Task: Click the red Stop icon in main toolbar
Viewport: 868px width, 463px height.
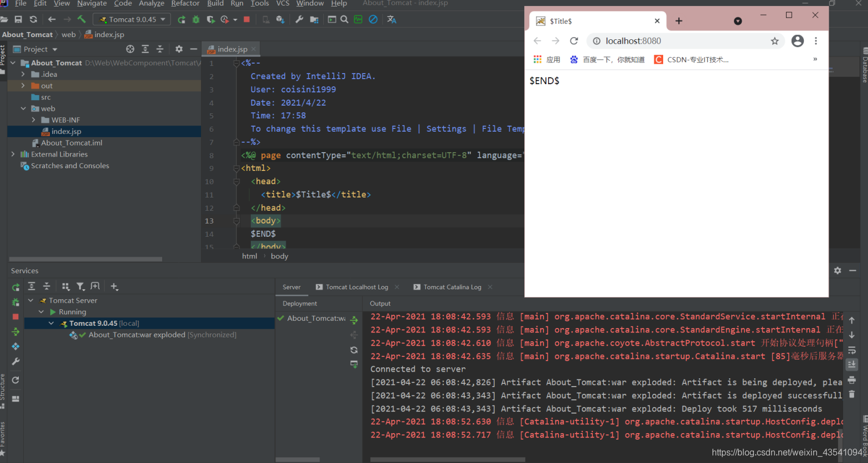Action: pyautogui.click(x=247, y=19)
